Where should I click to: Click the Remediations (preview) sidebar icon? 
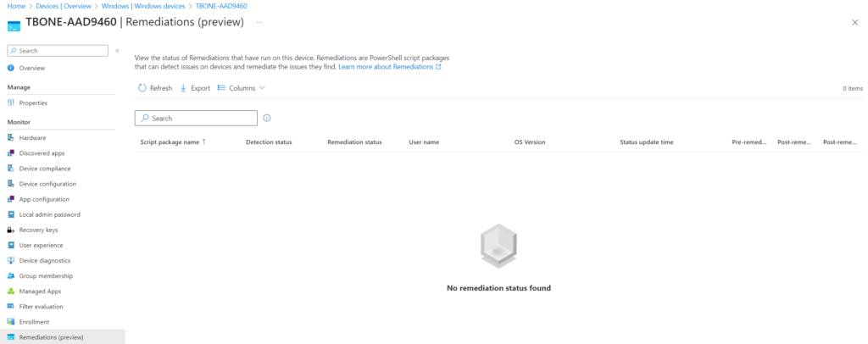[x=10, y=337]
